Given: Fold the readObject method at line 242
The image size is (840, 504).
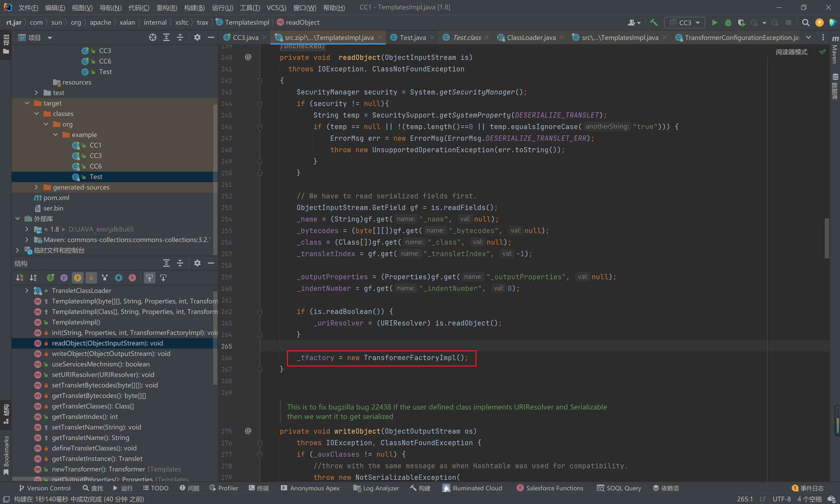Looking at the screenshot, I should (260, 81).
